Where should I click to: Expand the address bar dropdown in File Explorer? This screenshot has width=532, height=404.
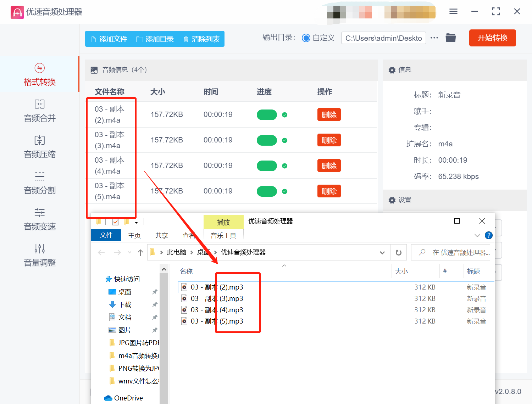point(382,252)
